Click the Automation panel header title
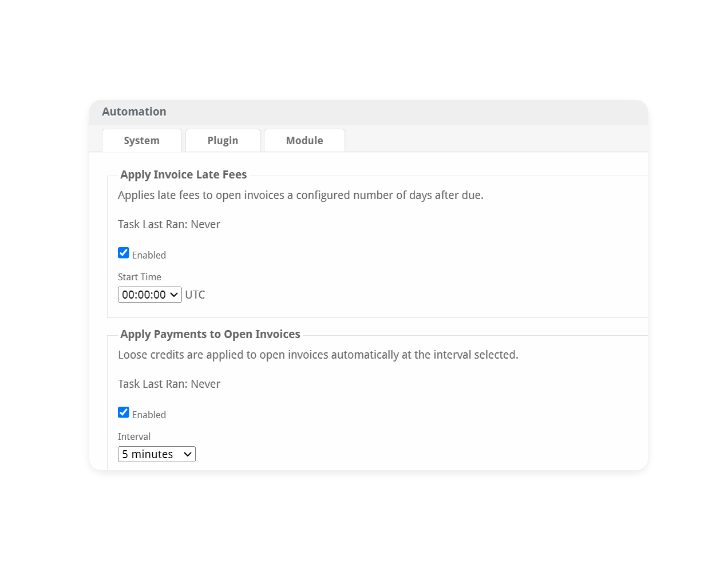 [134, 112]
